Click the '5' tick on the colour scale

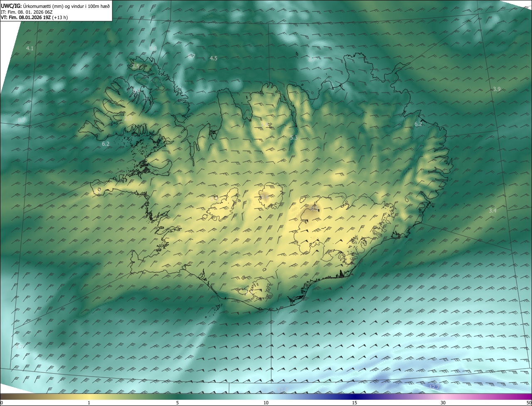(177, 403)
